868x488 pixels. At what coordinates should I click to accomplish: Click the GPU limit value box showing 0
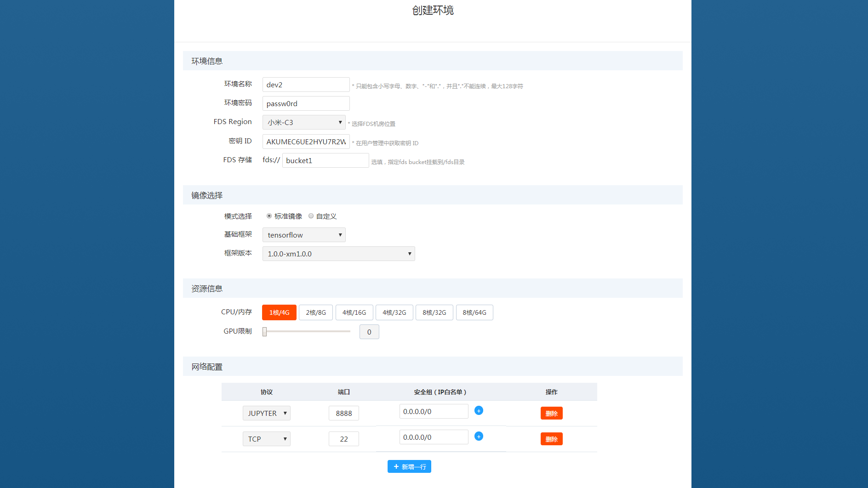[369, 332]
